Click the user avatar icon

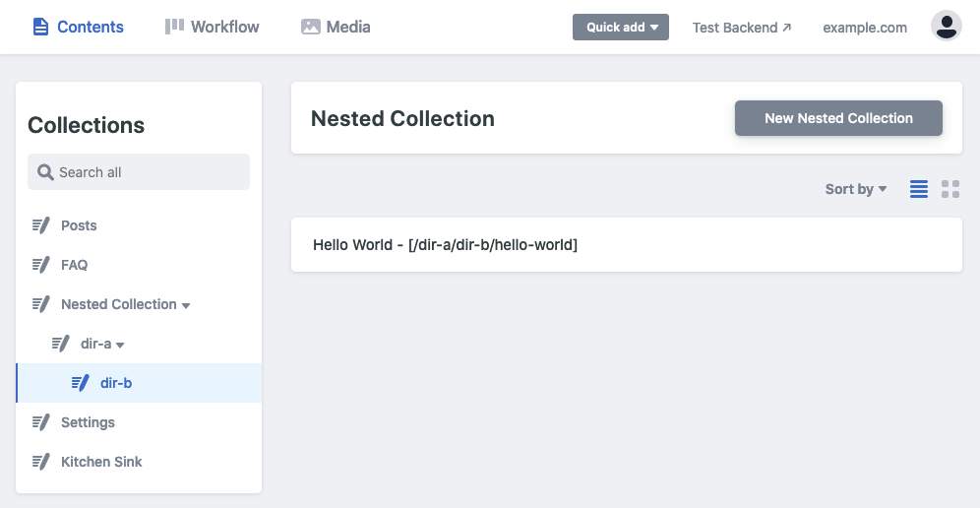[946, 27]
